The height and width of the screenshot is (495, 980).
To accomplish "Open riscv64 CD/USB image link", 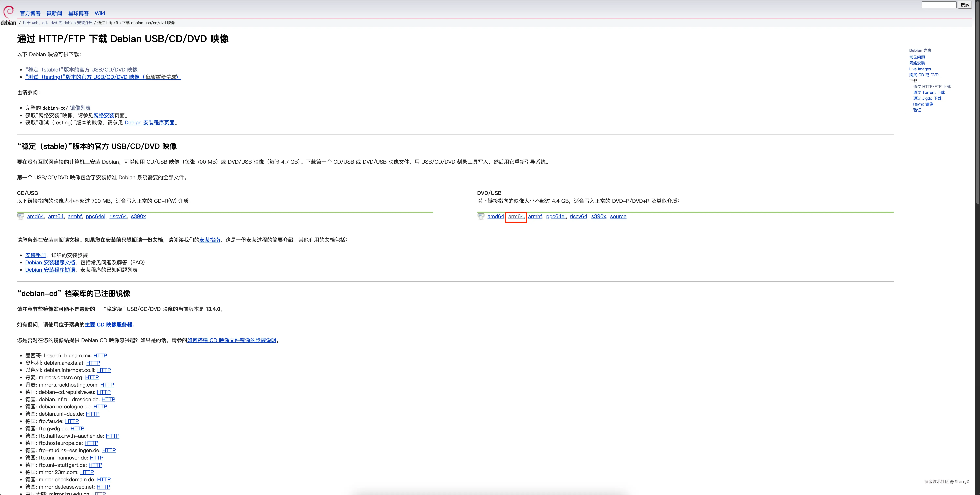I will (x=118, y=216).
